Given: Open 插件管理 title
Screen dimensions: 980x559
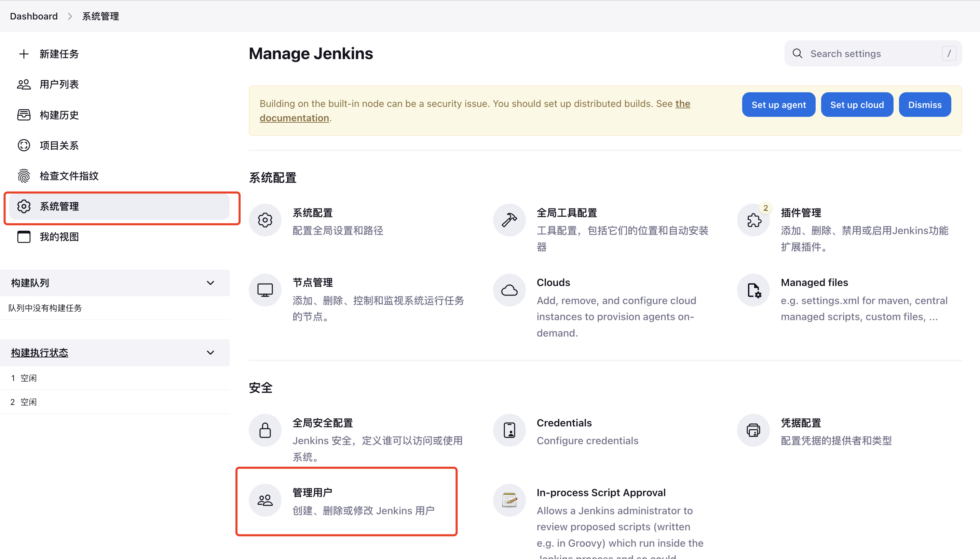Looking at the screenshot, I should pos(801,213).
